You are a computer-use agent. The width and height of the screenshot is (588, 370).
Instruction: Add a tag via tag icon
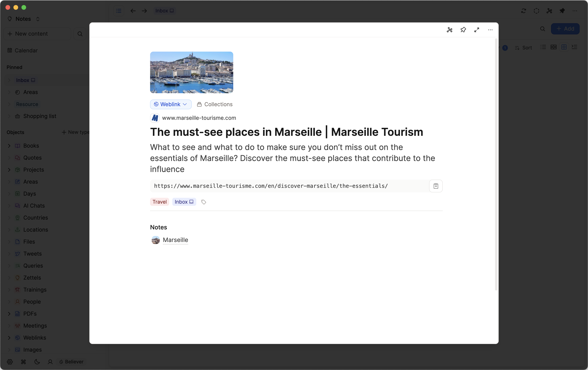[x=204, y=202]
